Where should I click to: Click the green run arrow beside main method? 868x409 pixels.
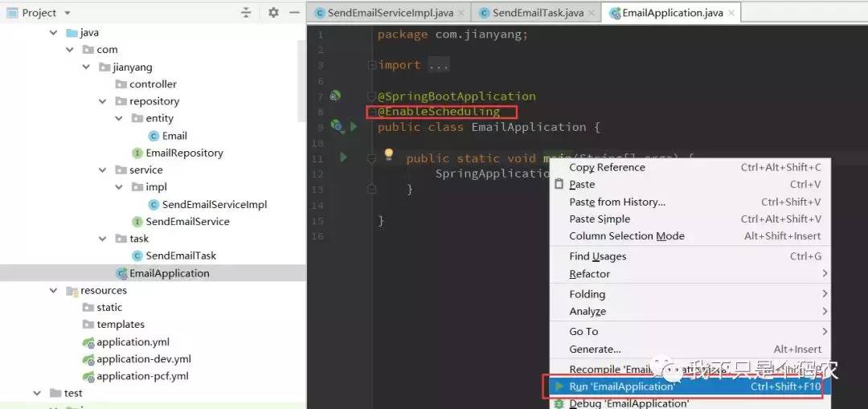coord(343,157)
